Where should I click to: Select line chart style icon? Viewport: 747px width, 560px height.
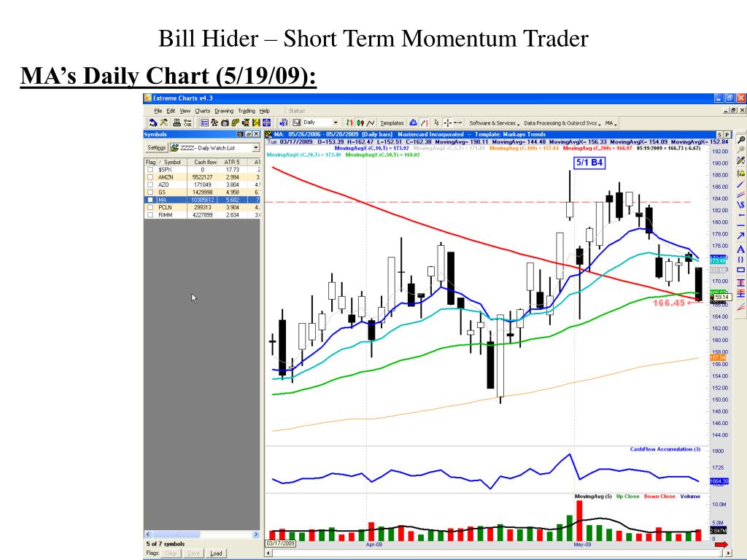371,122
